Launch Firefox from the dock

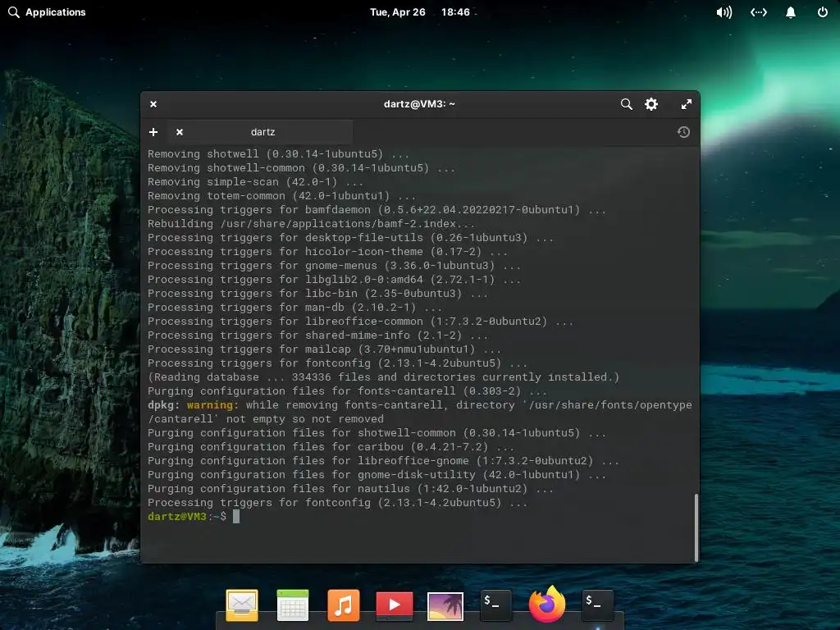tap(546, 605)
